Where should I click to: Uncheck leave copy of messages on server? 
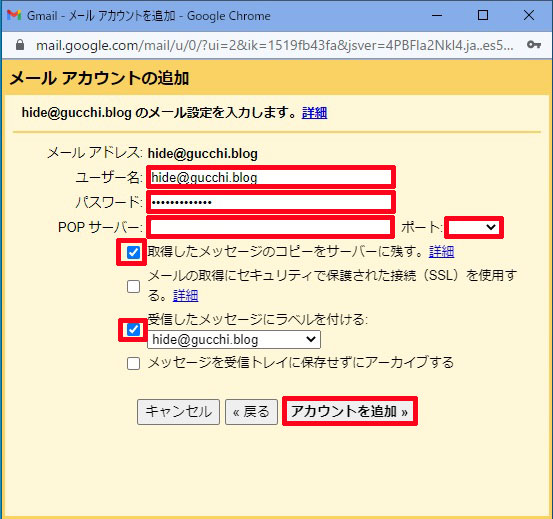point(133,252)
